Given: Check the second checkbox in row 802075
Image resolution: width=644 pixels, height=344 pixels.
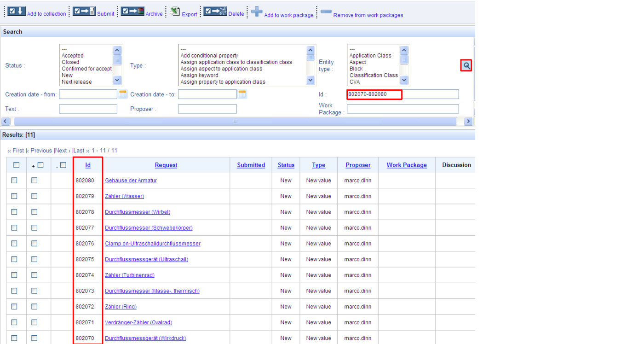Looking at the screenshot, I should pos(34,259).
